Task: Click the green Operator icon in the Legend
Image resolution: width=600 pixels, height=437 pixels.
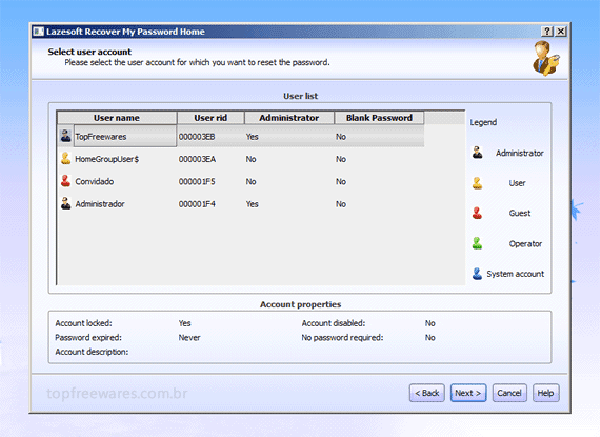Action: tap(477, 243)
